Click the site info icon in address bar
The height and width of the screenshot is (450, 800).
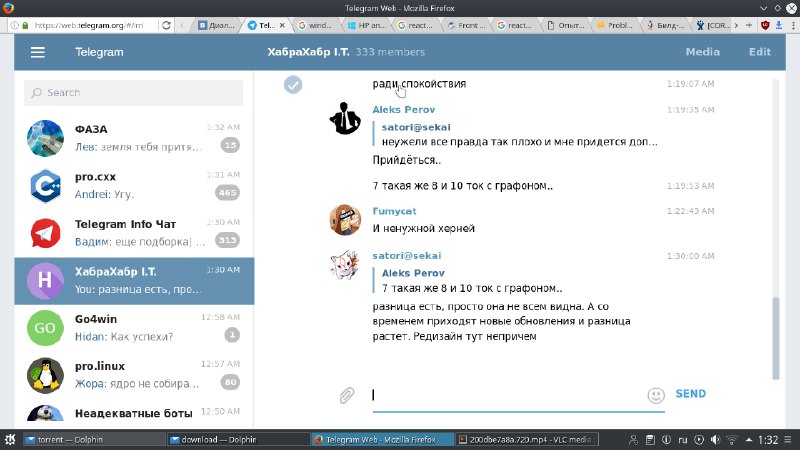pyautogui.click(x=15, y=25)
